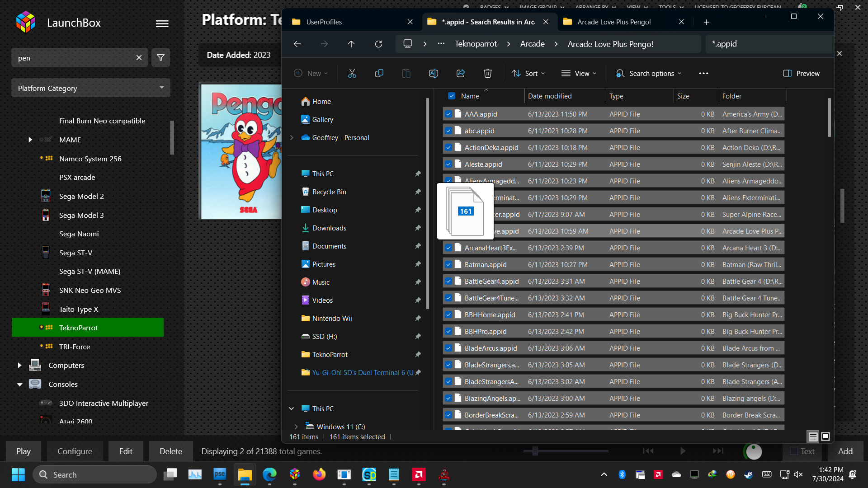Uncheck the BattleGear4.appid file checkbox
868x488 pixels.
pos(448,281)
